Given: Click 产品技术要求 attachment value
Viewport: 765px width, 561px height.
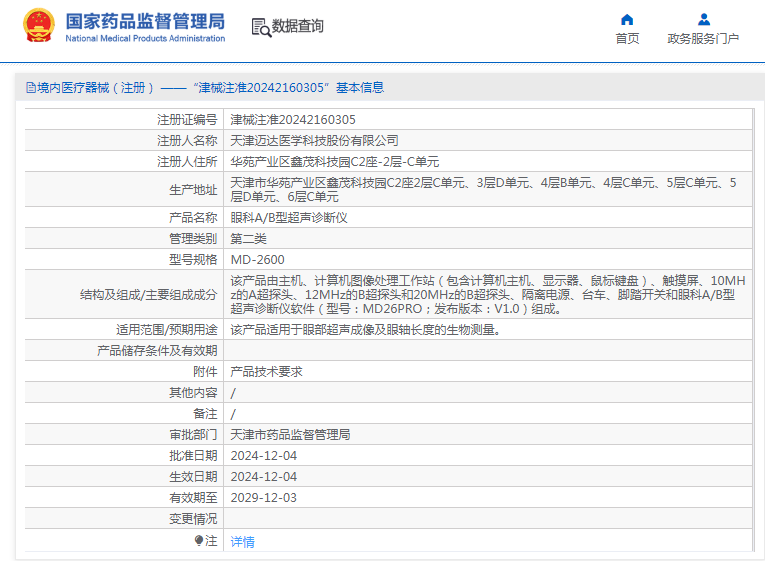Looking at the screenshot, I should click(266, 372).
